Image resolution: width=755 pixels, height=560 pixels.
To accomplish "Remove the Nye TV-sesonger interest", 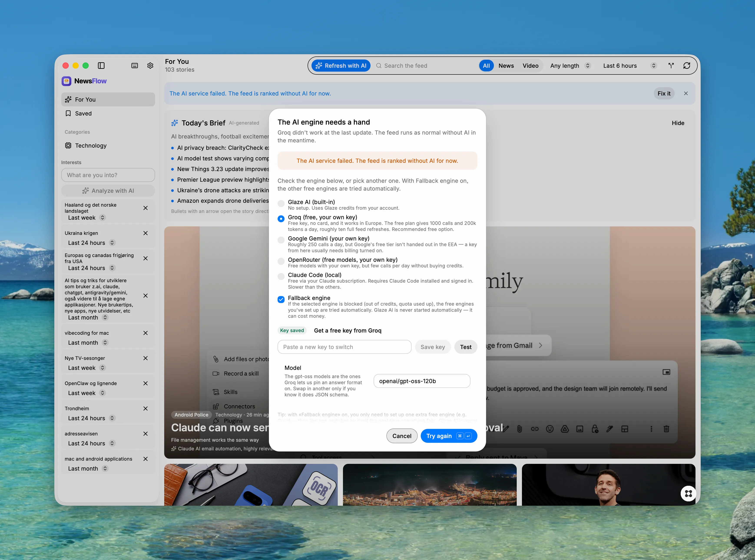I will (x=146, y=358).
